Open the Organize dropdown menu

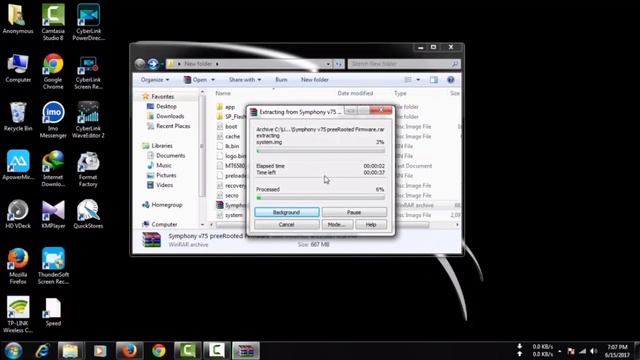[x=155, y=80]
